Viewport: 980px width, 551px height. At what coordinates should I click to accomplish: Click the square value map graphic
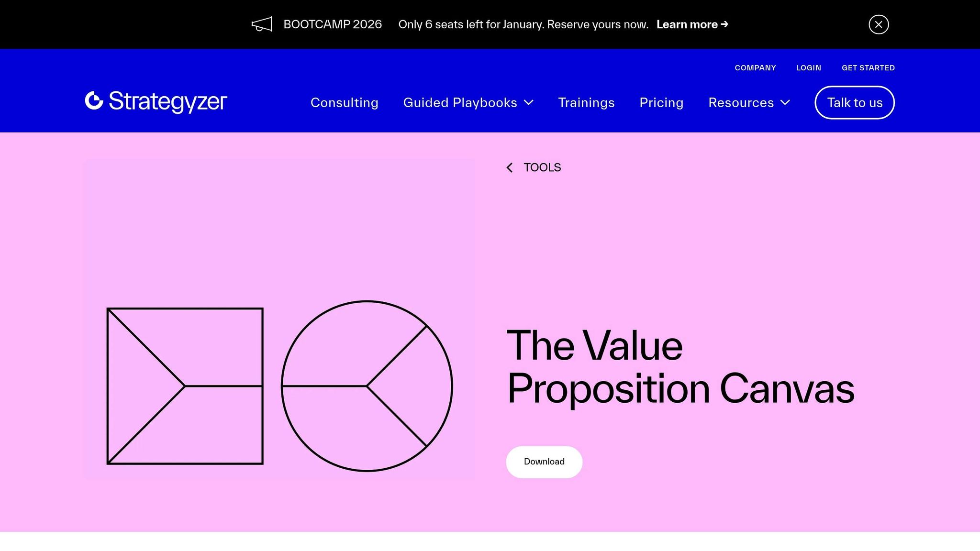tap(186, 386)
